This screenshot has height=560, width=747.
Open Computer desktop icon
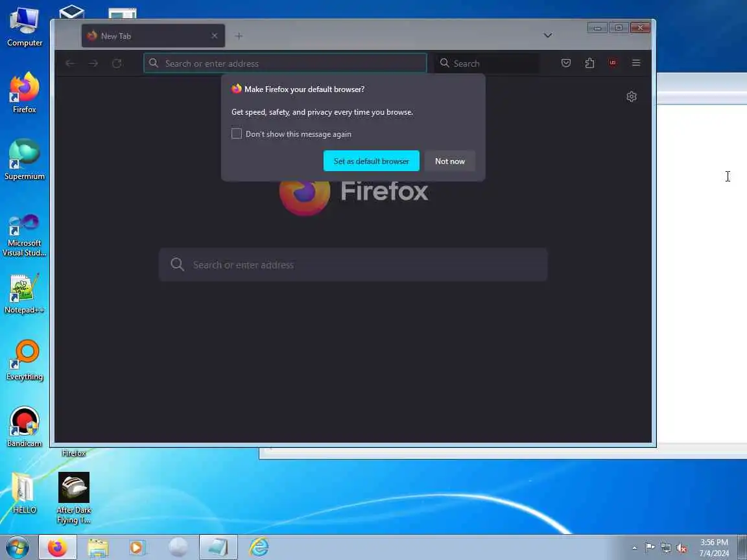tap(24, 27)
